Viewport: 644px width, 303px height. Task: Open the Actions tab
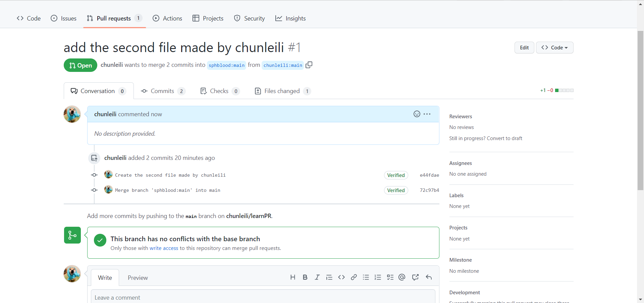click(167, 18)
